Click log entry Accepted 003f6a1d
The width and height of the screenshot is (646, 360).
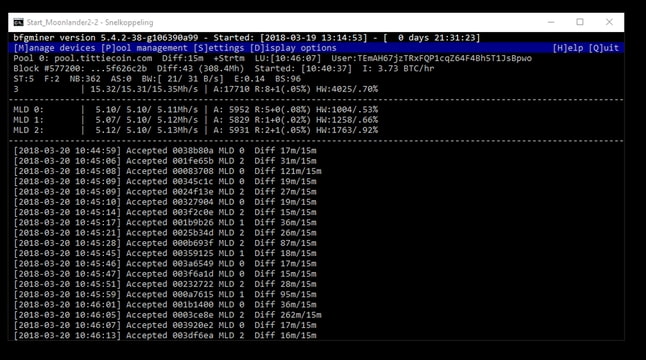point(165,274)
